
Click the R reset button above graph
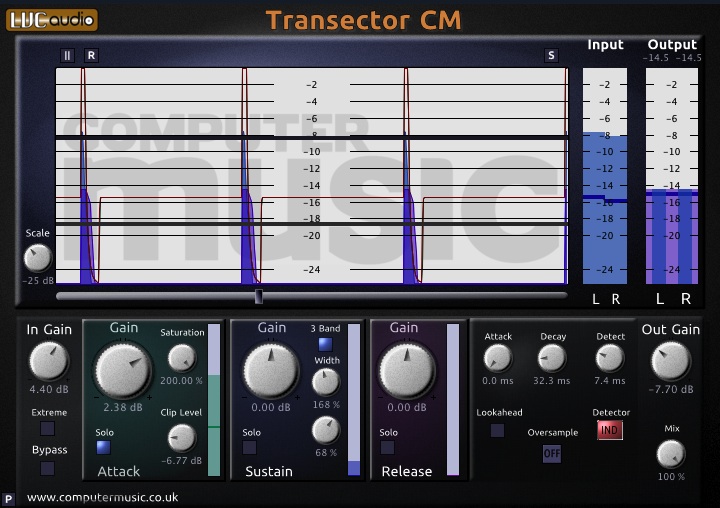point(91,56)
